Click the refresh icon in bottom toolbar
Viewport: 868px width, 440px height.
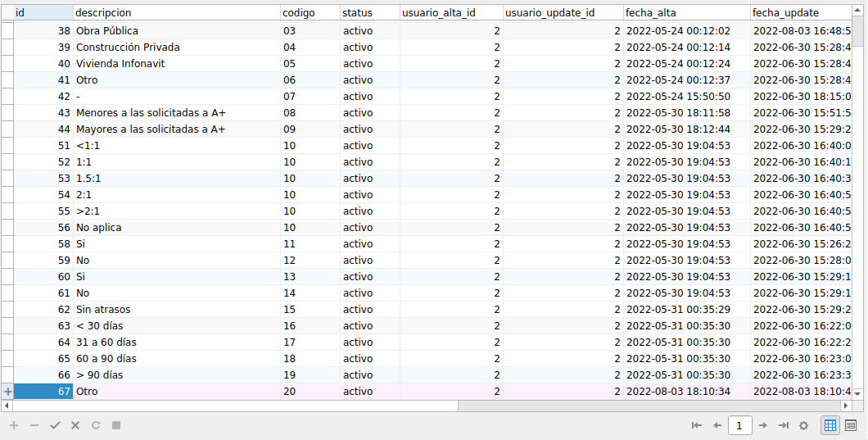click(x=96, y=425)
